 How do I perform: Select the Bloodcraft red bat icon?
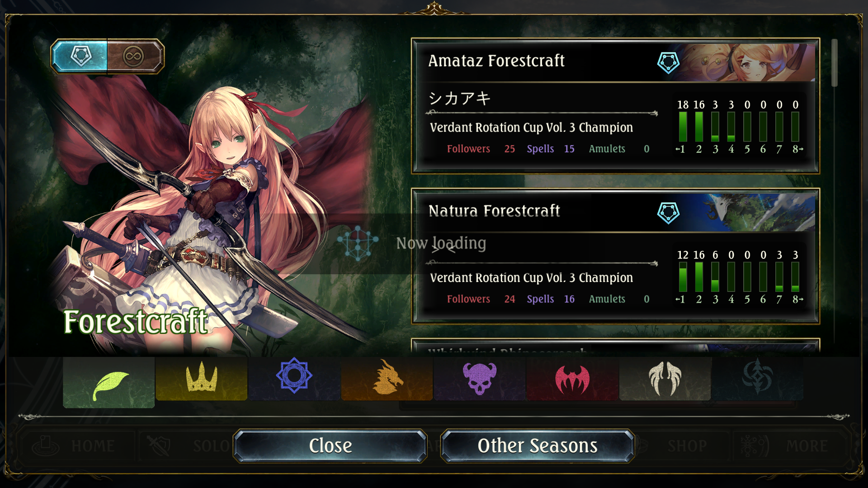(572, 379)
